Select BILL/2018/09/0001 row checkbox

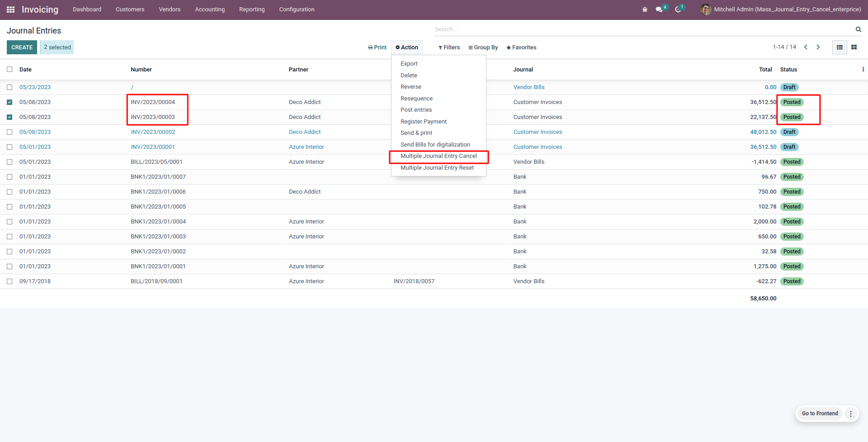pos(10,281)
